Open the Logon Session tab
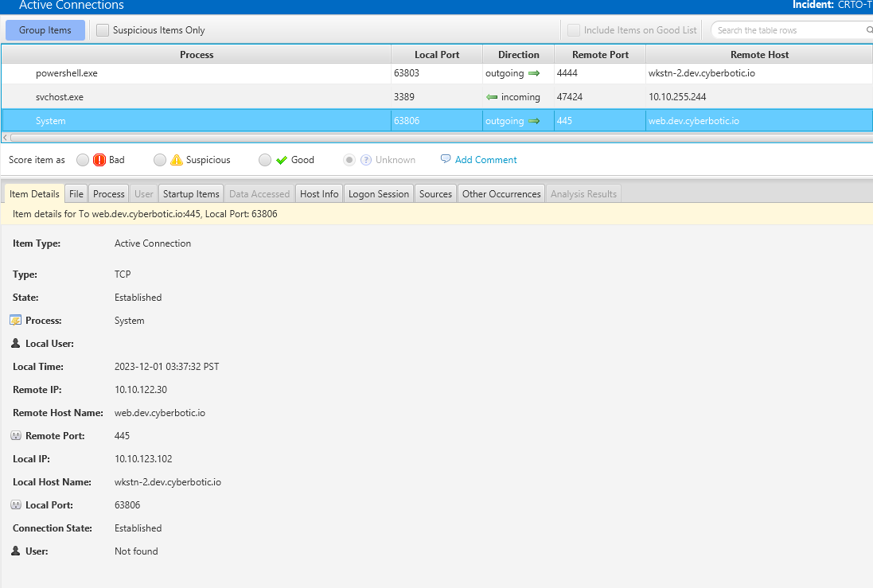The height and width of the screenshot is (588, 873). pyautogui.click(x=379, y=193)
